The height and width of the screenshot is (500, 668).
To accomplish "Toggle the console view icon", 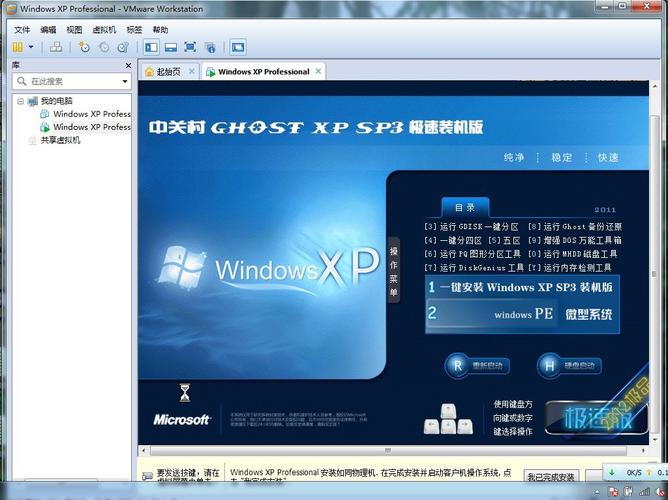I will [238, 47].
